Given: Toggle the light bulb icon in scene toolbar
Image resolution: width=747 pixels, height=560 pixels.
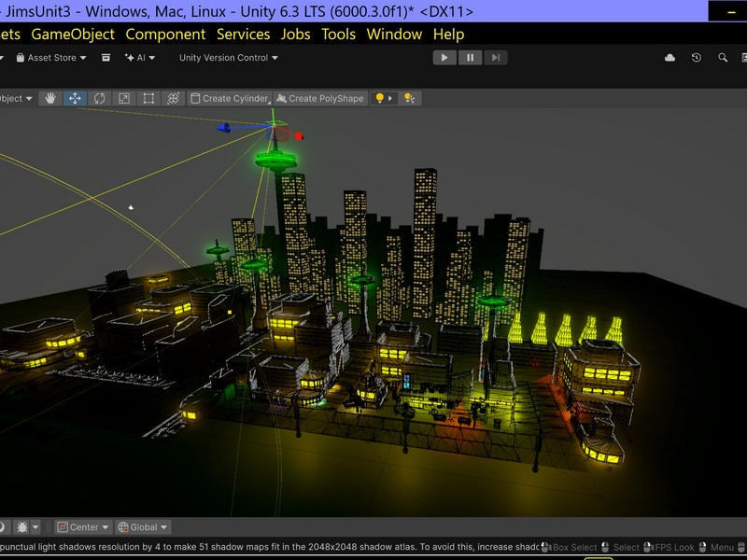Looking at the screenshot, I should point(380,98).
